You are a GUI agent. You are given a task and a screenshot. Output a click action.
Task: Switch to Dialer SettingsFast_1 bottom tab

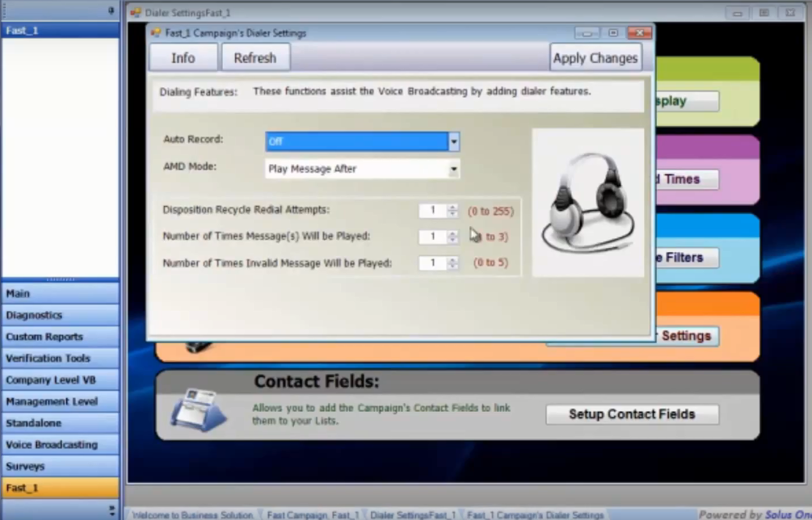tap(413, 515)
